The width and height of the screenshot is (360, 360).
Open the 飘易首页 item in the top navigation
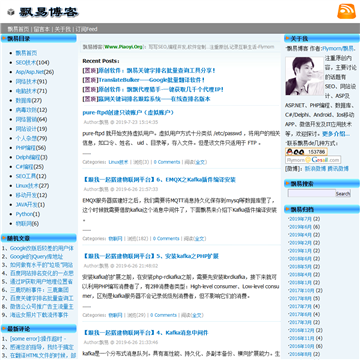pyautogui.click(x=18, y=29)
